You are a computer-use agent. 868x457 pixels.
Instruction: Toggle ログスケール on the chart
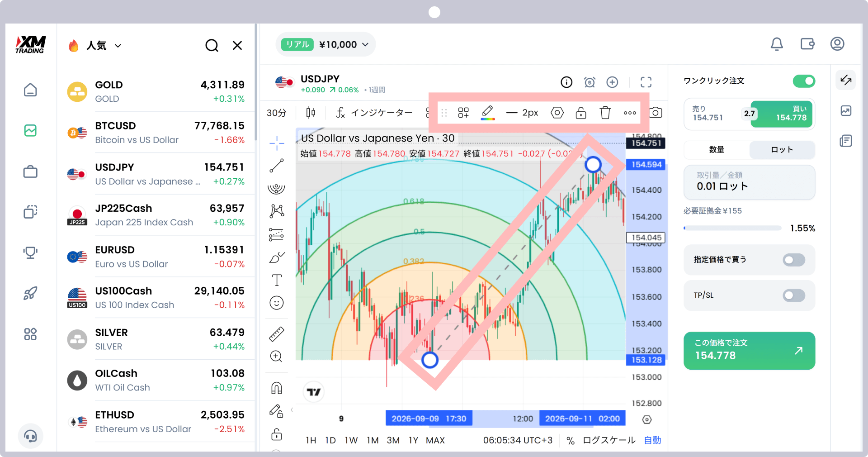(x=609, y=440)
